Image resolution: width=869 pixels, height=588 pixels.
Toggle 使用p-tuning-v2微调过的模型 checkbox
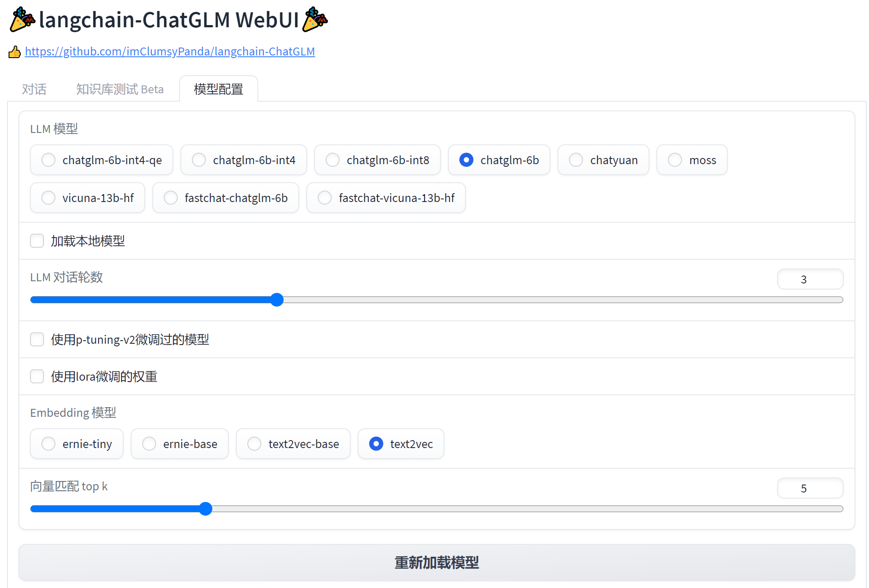click(37, 339)
